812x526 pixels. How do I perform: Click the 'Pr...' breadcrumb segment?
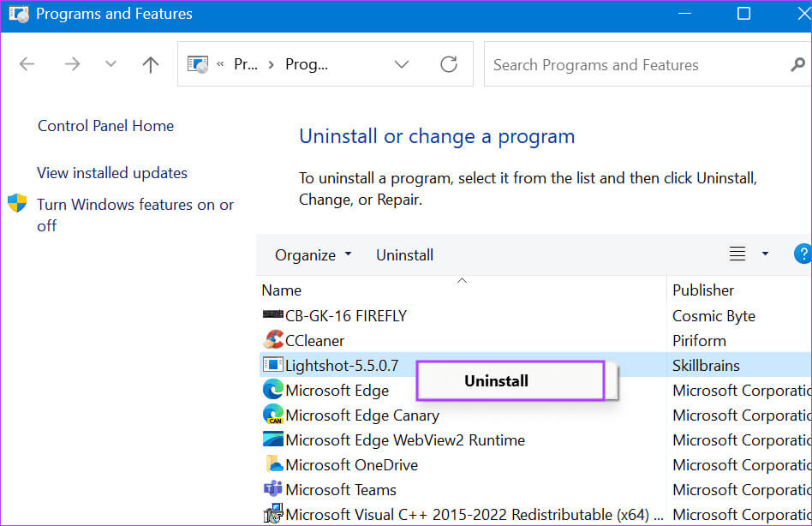click(x=246, y=64)
